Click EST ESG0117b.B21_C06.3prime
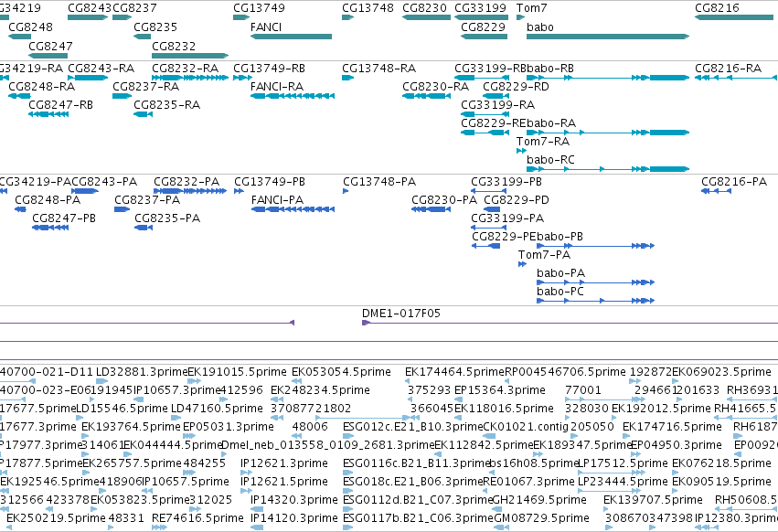The height and width of the screenshot is (532, 778). 419,518
